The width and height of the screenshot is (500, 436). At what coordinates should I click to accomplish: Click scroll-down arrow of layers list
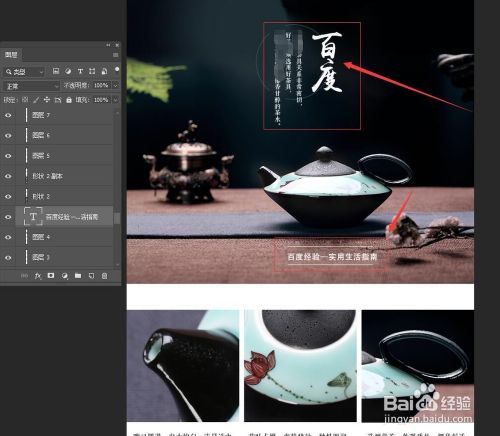[117, 264]
